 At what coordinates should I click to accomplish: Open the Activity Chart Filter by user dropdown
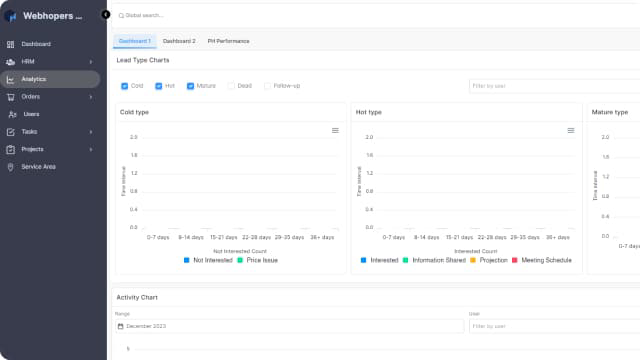pos(554,326)
